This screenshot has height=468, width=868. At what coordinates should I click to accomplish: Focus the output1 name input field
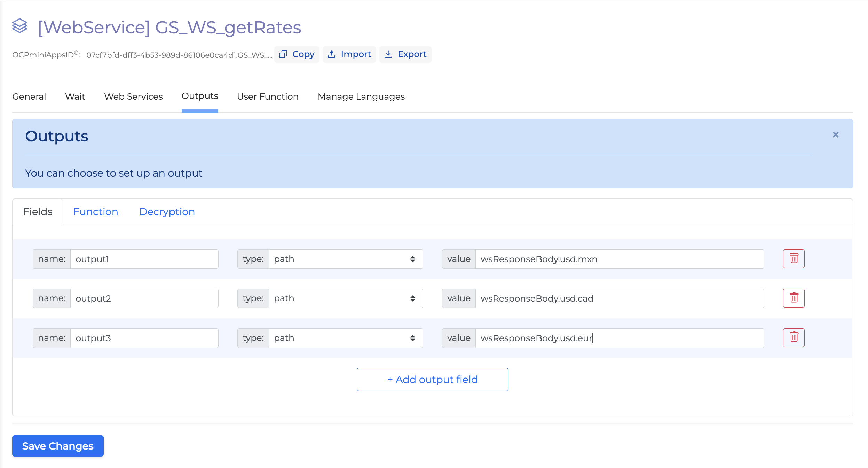pos(144,259)
